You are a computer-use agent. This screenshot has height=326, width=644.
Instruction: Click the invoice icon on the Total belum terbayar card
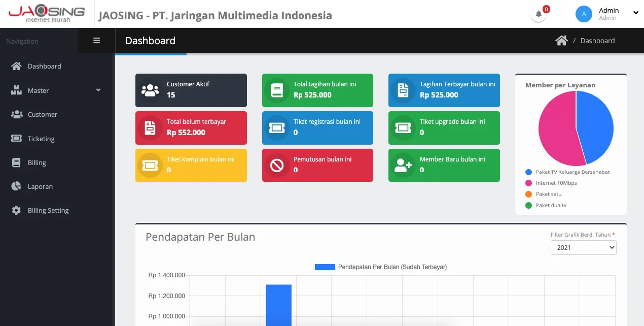click(x=150, y=128)
